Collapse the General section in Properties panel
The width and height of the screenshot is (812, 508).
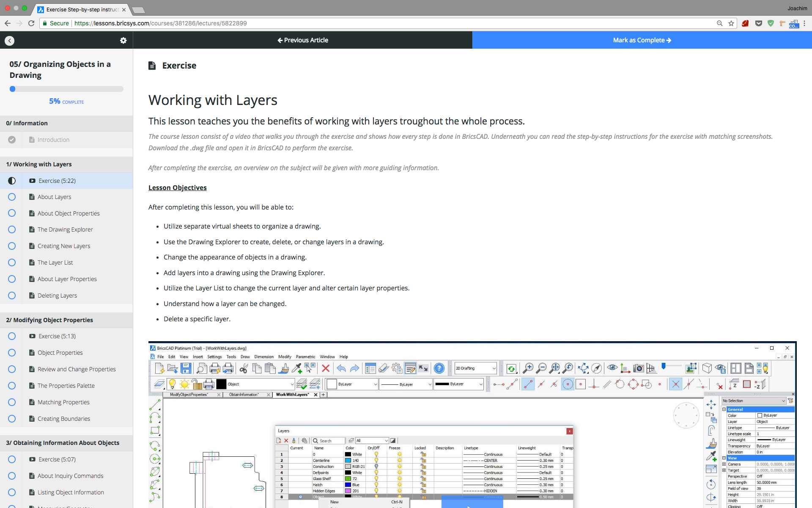pyautogui.click(x=724, y=409)
